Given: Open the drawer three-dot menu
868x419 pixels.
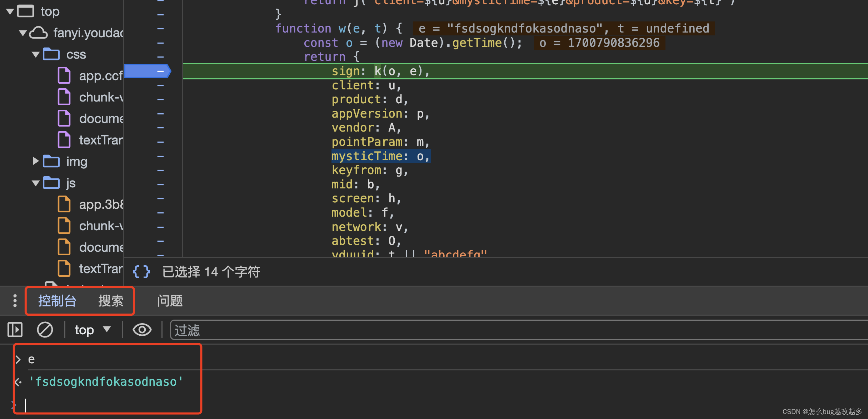Looking at the screenshot, I should click(x=15, y=301).
